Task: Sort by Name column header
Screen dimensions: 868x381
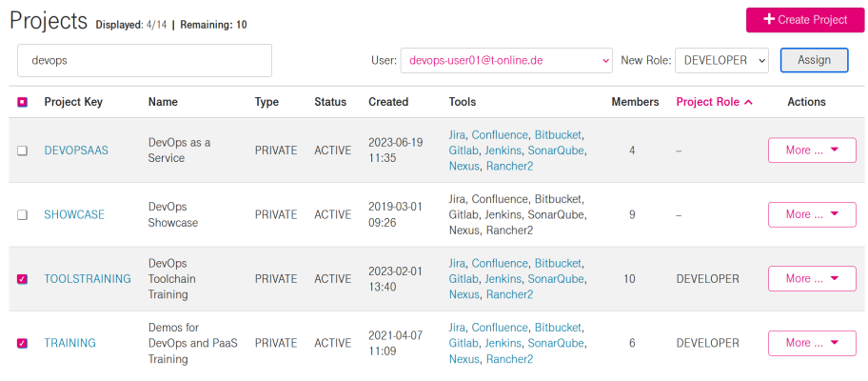Action: click(163, 102)
